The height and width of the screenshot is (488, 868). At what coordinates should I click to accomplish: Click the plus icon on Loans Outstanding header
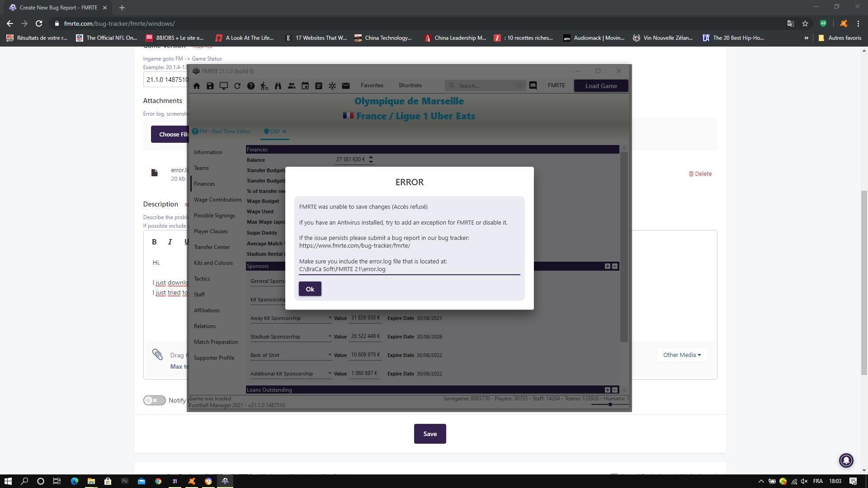pos(608,389)
